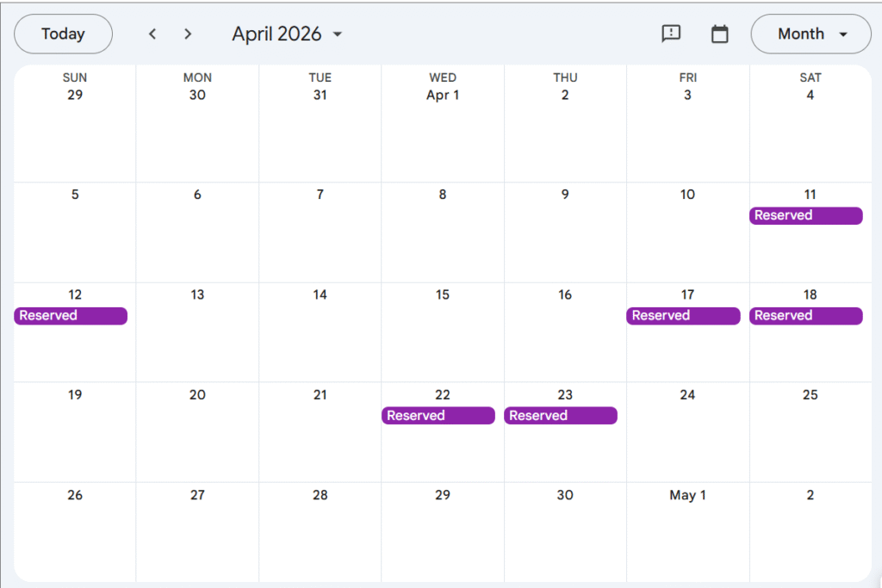Open Reserved event on April 18
The width and height of the screenshot is (882, 588).
(x=805, y=316)
